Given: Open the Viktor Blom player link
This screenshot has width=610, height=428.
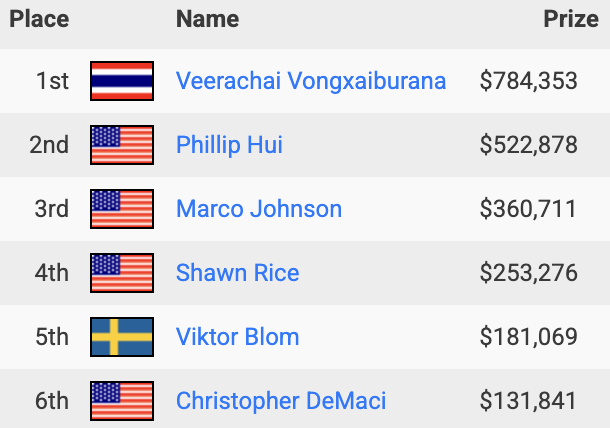Looking at the screenshot, I should (x=238, y=337).
